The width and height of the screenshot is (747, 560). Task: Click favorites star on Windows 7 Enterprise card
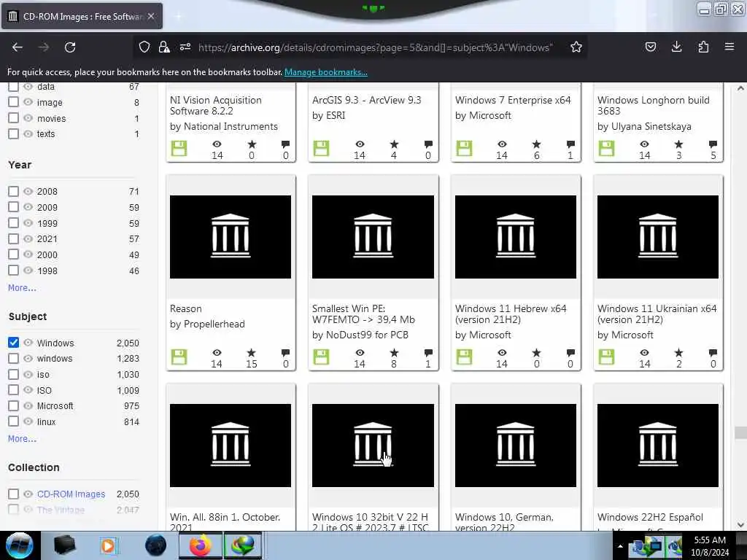point(536,144)
